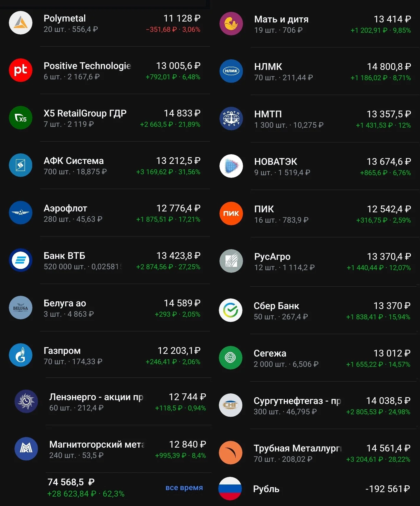This screenshot has height=506, width=420.
Task: Open the Polymetal position name
Action: (x=65, y=18)
